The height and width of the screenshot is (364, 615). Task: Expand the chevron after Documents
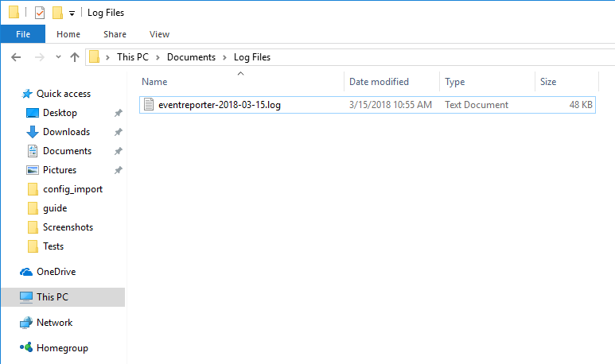click(224, 57)
